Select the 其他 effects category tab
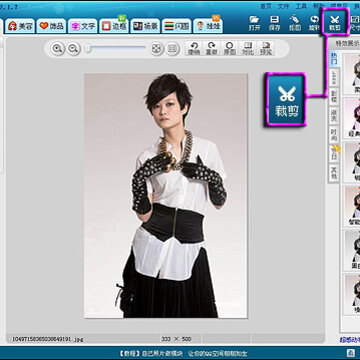The width and height of the screenshot is (360, 360). pyautogui.click(x=334, y=173)
